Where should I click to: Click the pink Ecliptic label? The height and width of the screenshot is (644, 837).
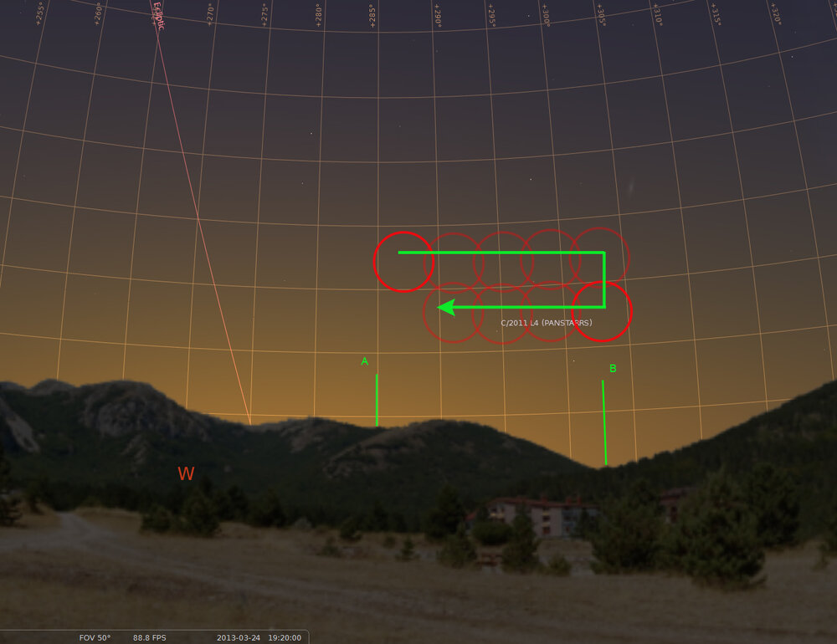(x=157, y=16)
